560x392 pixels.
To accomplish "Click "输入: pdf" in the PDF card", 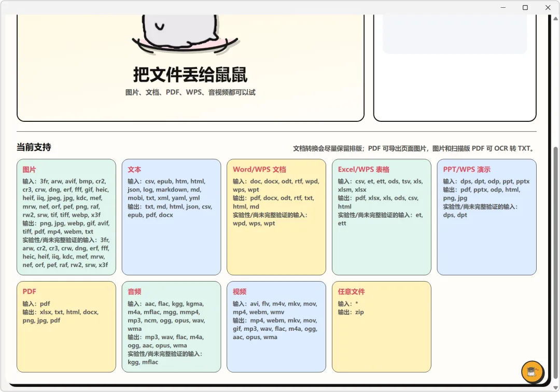I will click(x=36, y=304).
